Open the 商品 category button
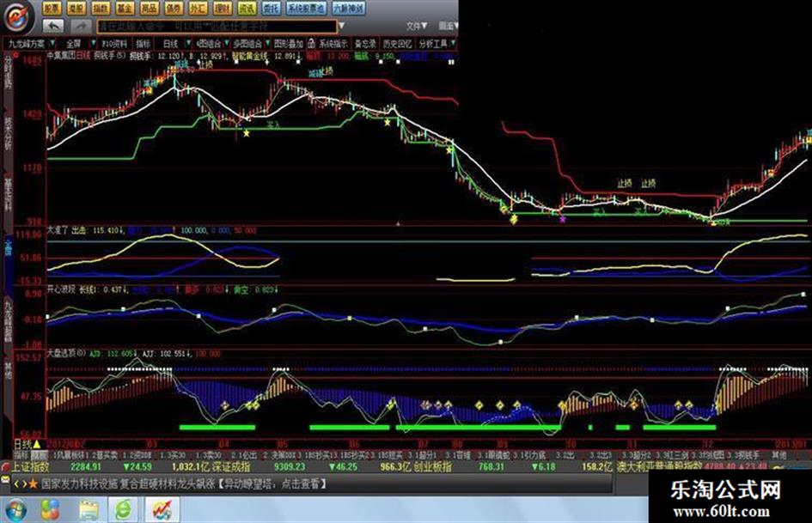This screenshot has width=812, height=523. pyautogui.click(x=150, y=8)
